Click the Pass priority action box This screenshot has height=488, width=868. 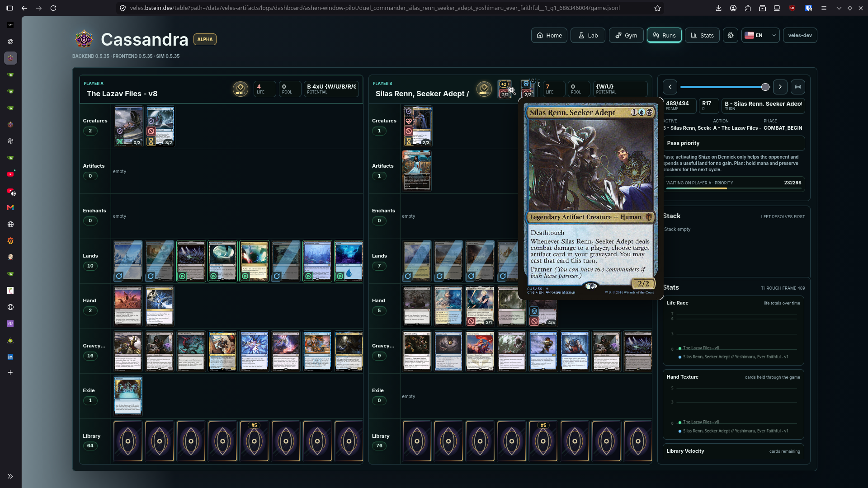click(733, 143)
